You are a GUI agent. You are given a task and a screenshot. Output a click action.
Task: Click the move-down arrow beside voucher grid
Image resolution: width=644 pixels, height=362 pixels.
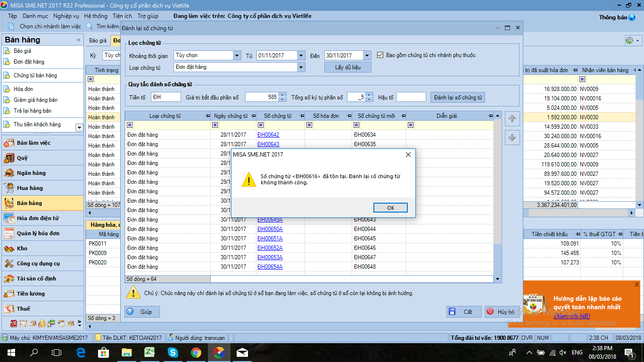point(512,138)
